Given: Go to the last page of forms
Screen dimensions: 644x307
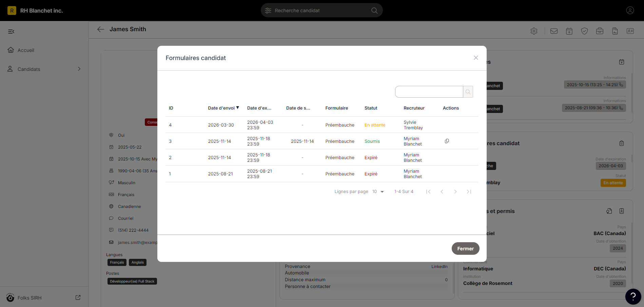Looking at the screenshot, I should [x=469, y=192].
